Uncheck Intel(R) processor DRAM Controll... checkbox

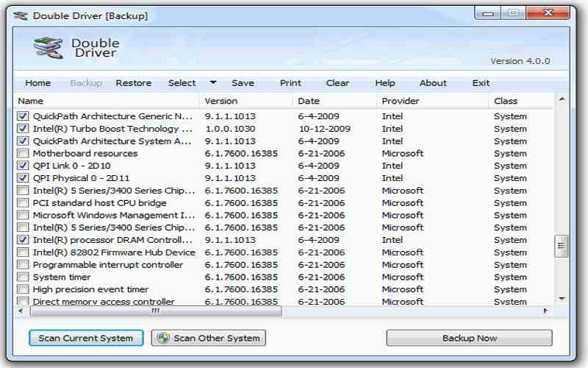tap(23, 240)
